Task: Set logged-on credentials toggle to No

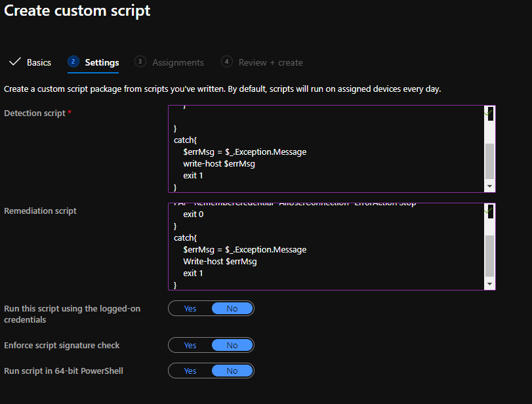Action: coord(232,308)
